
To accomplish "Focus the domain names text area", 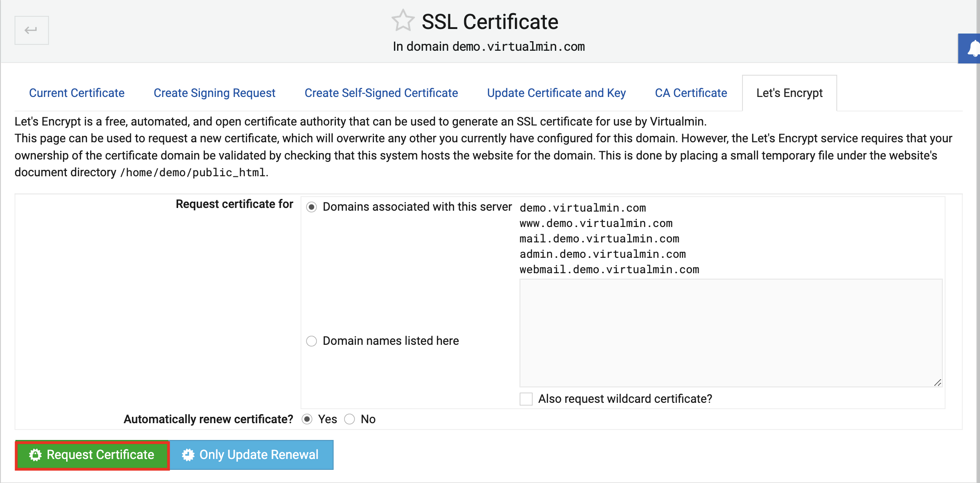I will [731, 333].
